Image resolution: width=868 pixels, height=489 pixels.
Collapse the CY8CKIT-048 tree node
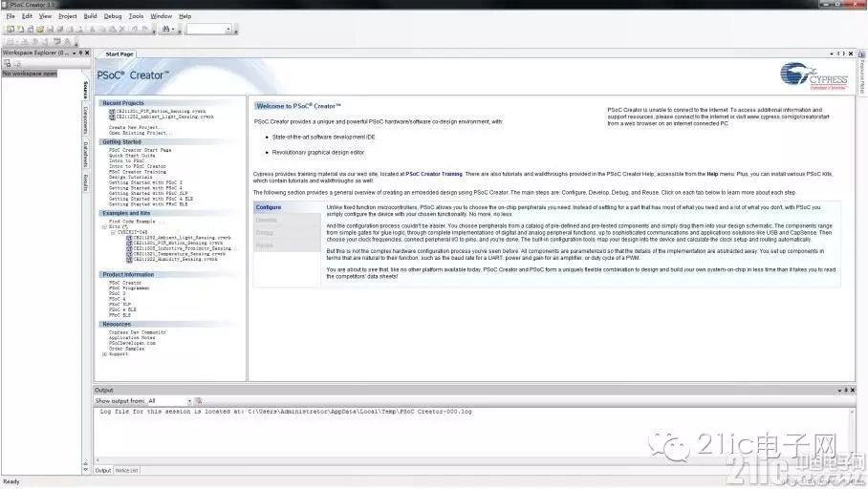tap(114, 232)
